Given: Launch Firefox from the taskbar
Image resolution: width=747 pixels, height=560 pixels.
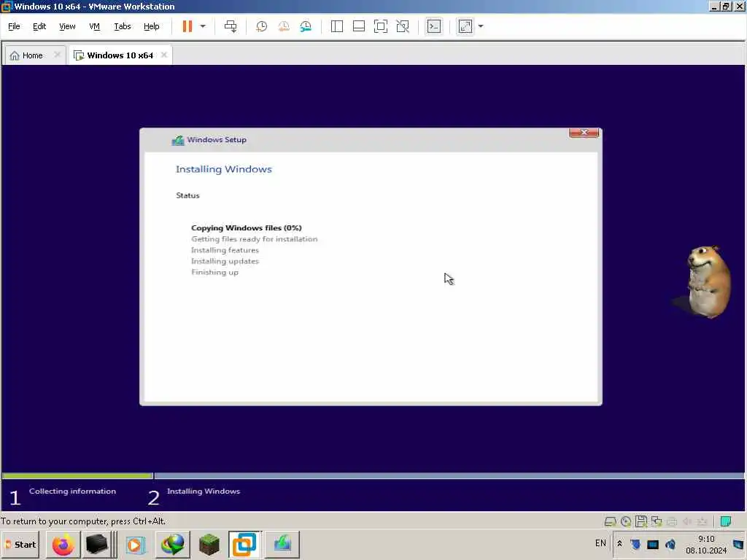Looking at the screenshot, I should (63, 544).
